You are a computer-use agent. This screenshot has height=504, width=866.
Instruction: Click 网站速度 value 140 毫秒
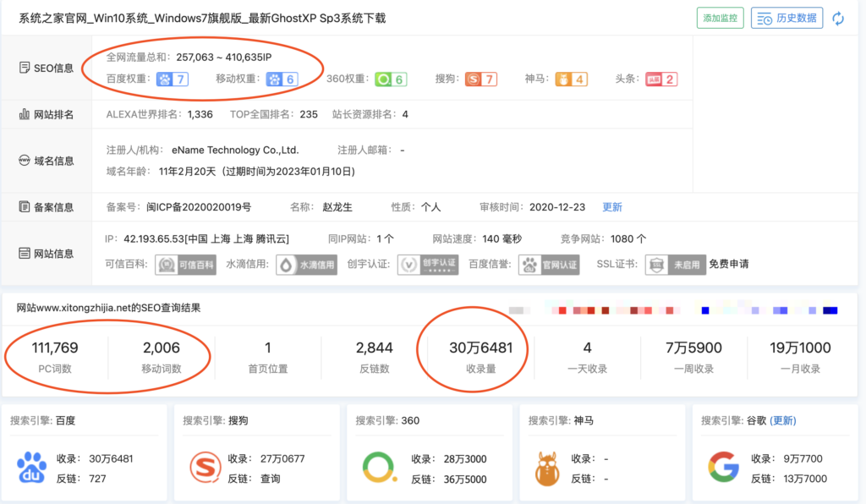tap(502, 239)
